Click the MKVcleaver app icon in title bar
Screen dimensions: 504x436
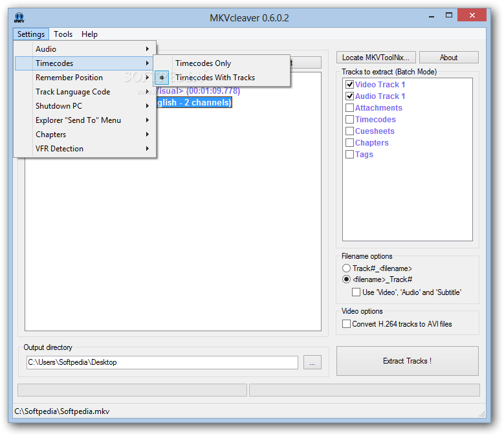click(19, 17)
